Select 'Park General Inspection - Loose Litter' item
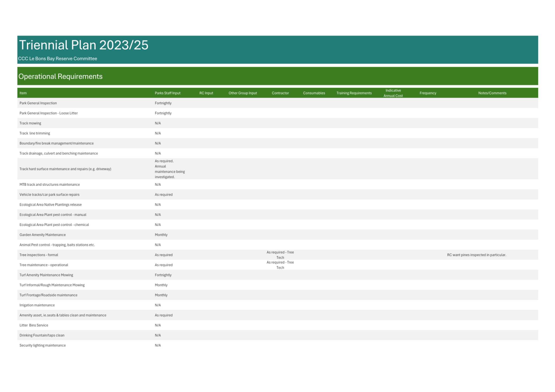The image size is (555, 392). point(48,113)
